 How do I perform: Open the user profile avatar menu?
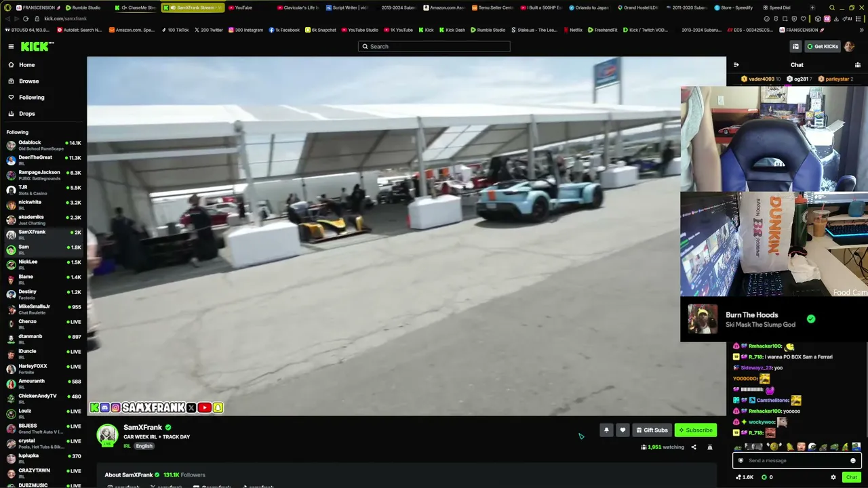(x=850, y=46)
